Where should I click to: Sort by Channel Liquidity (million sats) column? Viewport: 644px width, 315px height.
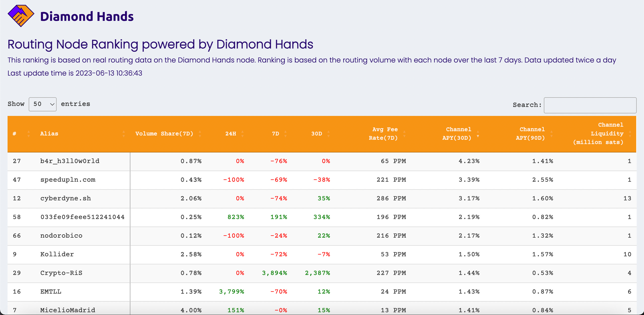click(x=597, y=134)
